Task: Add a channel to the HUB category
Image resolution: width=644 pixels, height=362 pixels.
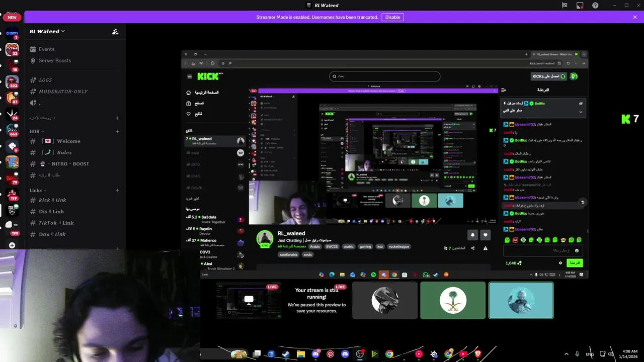Action: coord(117,131)
